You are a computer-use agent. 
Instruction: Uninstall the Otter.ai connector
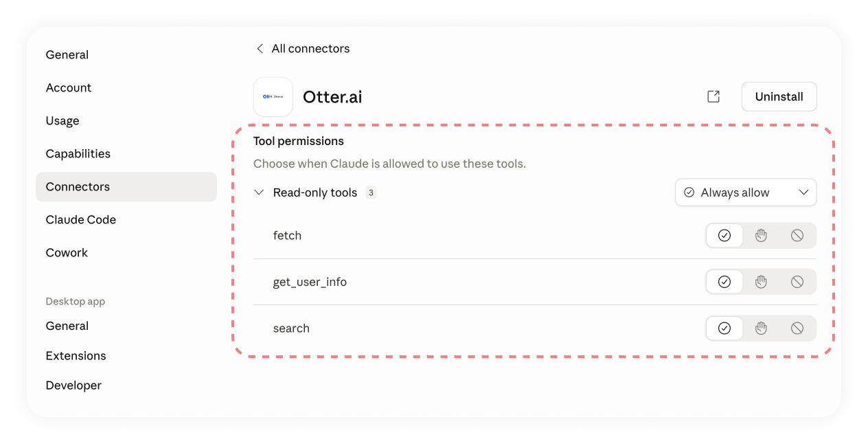click(x=779, y=97)
